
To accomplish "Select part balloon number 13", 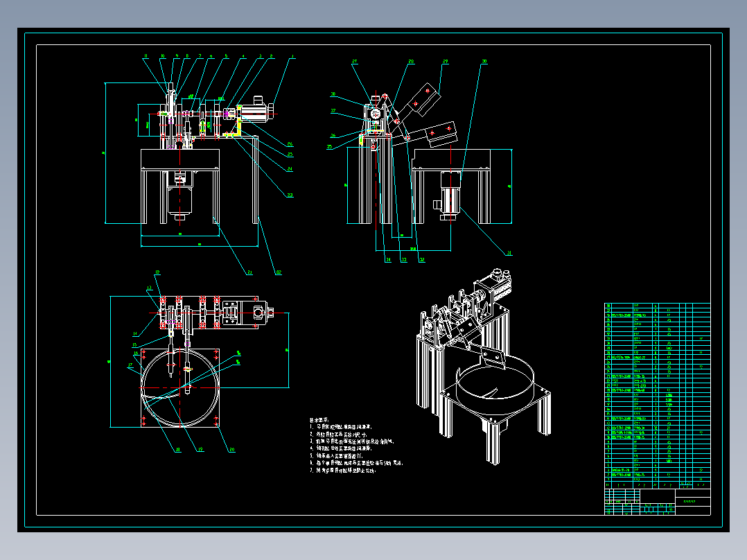I will tap(149, 288).
